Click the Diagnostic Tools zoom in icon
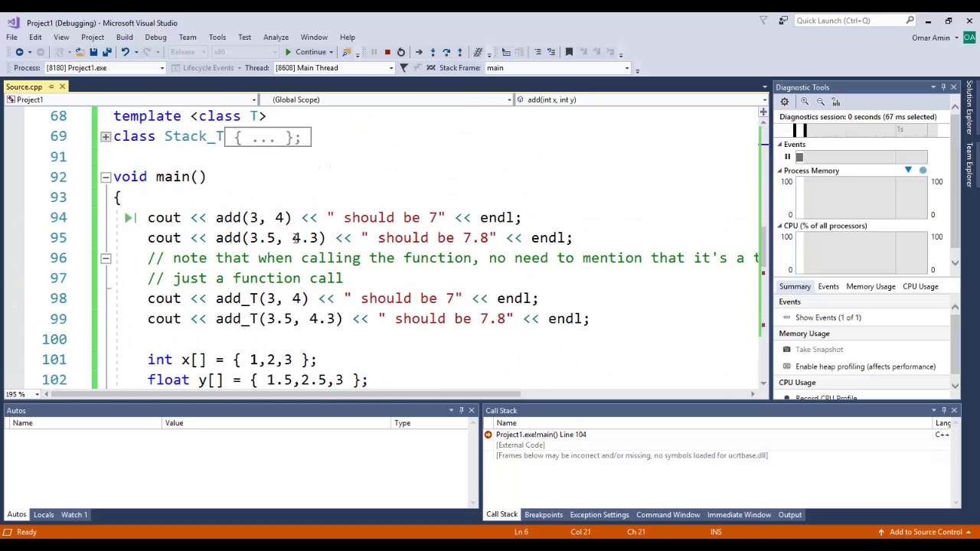The height and width of the screenshot is (551, 980). tap(805, 102)
